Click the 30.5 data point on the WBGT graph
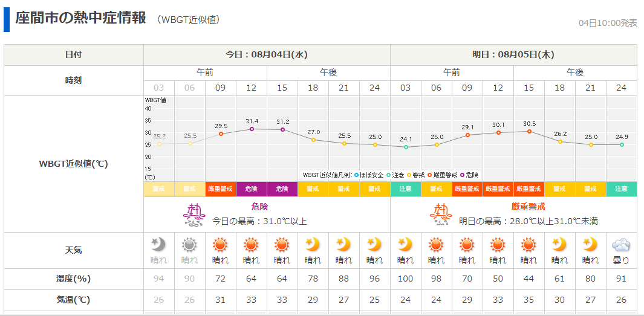Viewport: 644px width, 316px height. pyautogui.click(x=529, y=131)
